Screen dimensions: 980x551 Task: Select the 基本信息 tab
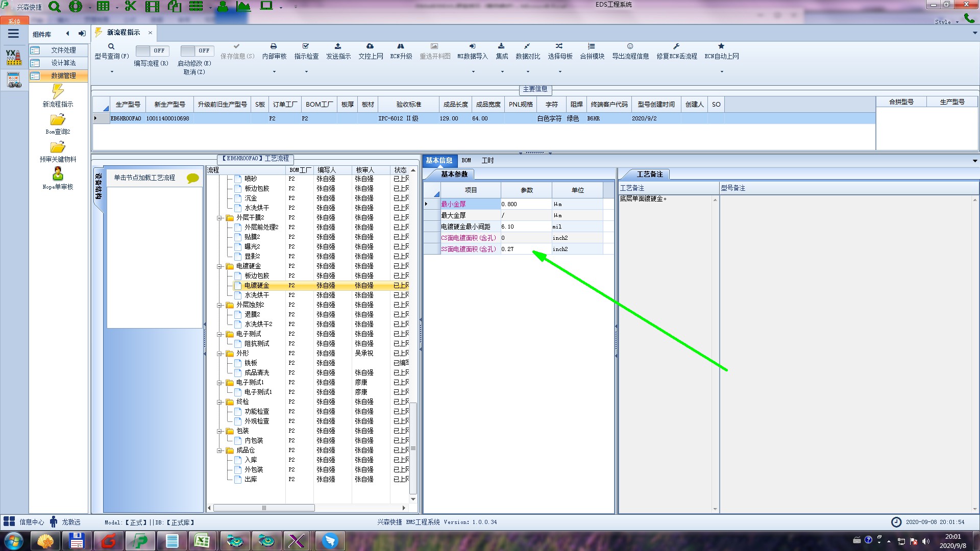click(x=439, y=160)
